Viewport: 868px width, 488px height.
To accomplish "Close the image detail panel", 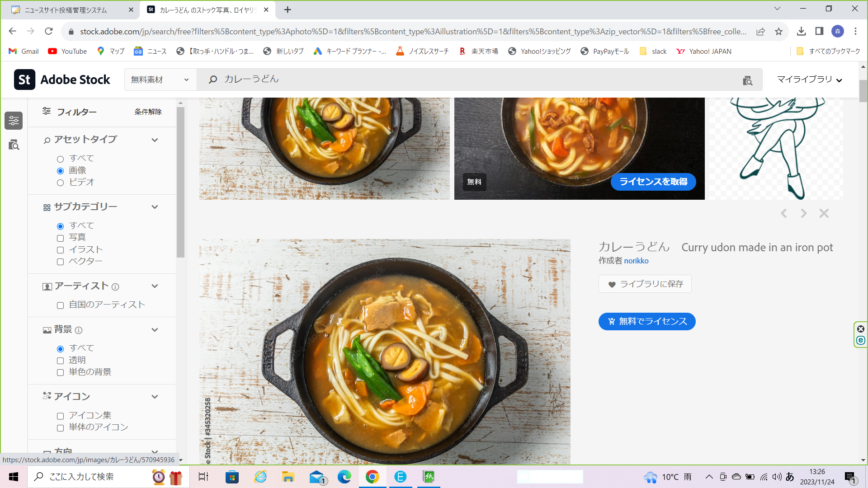I will [x=824, y=213].
